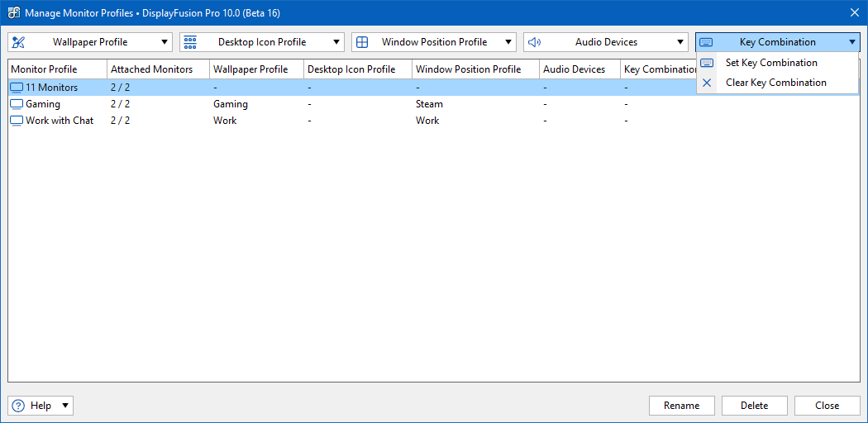Click the Rename button
The height and width of the screenshot is (423, 868).
tap(681, 406)
